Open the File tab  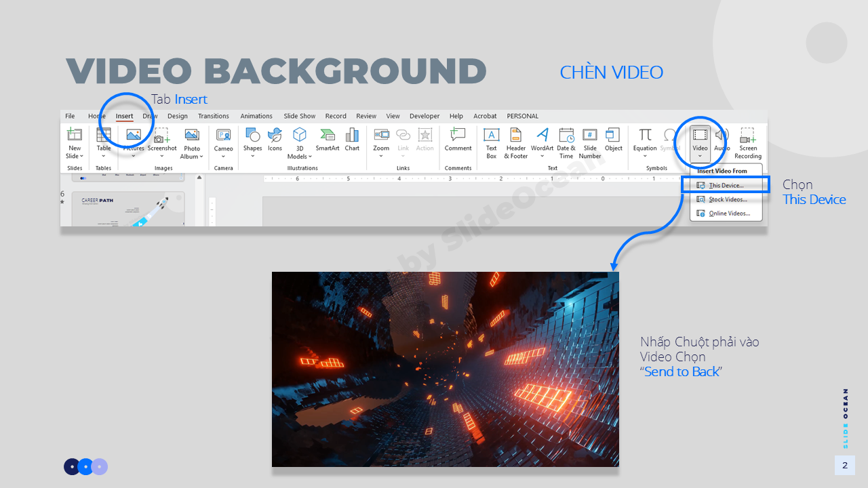tap(70, 116)
